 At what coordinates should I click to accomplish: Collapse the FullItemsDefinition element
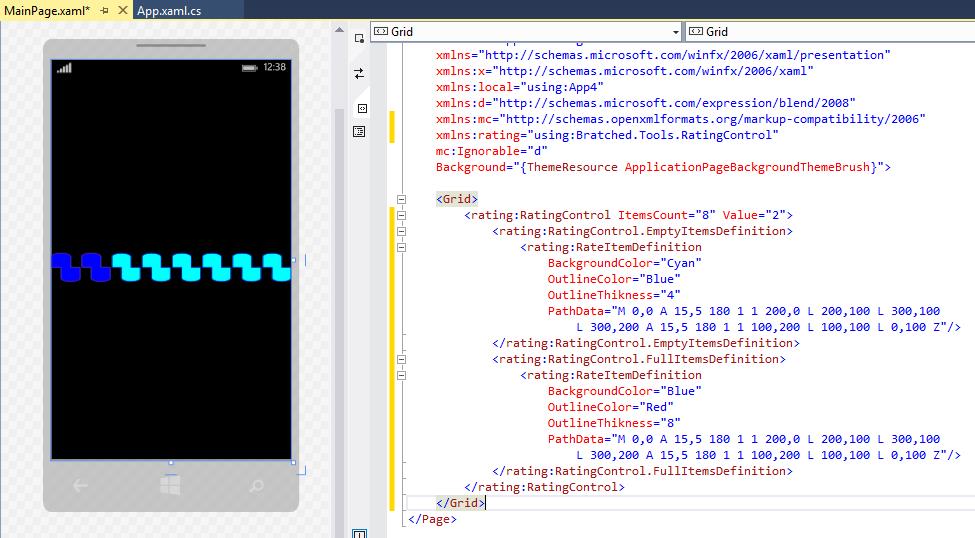pos(402,359)
